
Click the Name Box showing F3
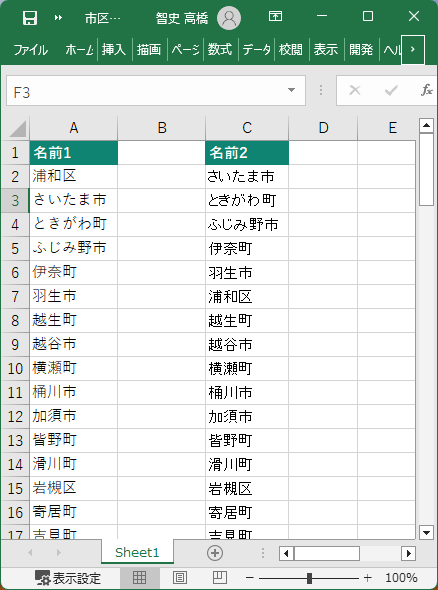[155, 91]
